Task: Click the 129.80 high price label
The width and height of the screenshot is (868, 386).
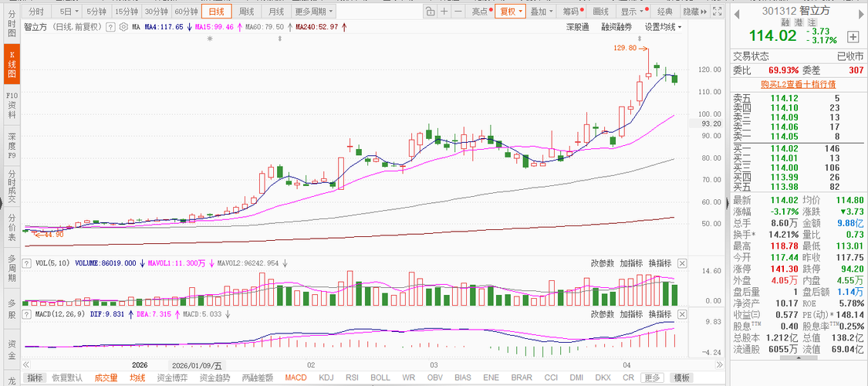Action: [626, 48]
